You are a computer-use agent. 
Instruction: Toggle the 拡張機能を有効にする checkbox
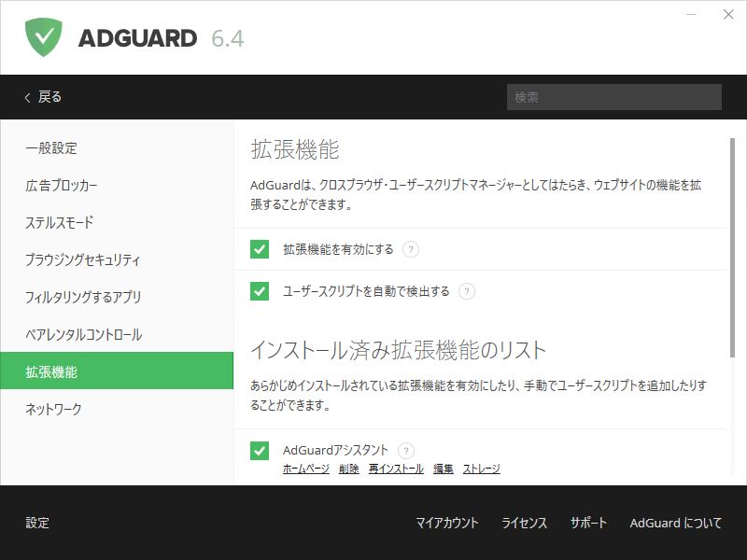[260, 249]
